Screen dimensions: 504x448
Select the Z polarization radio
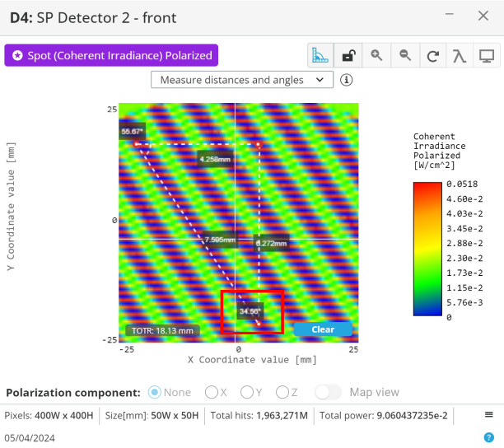pos(282,392)
